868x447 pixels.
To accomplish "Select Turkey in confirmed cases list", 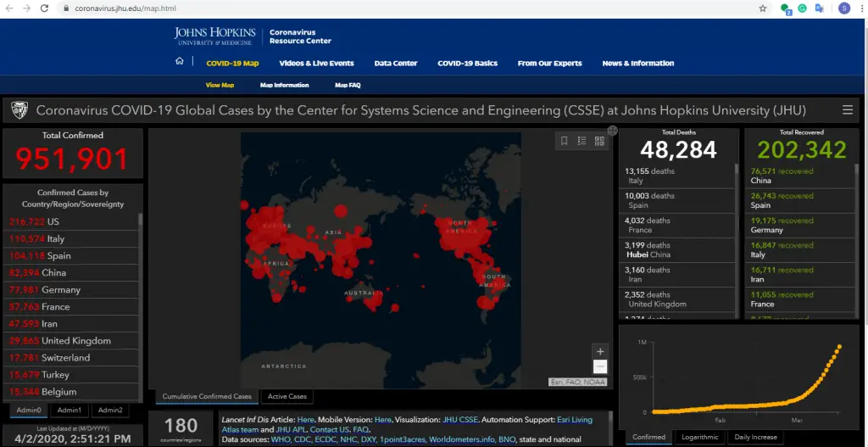I will (71, 375).
